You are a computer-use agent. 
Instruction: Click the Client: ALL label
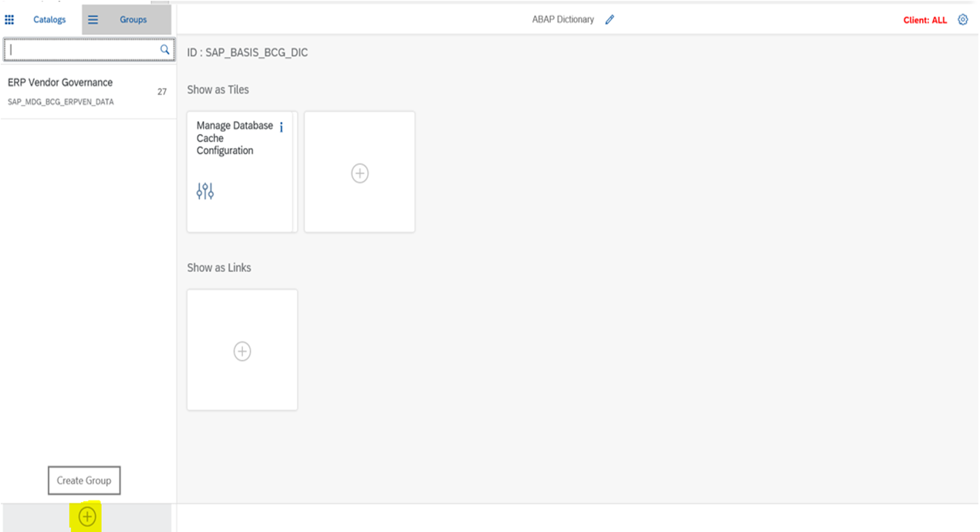(925, 20)
